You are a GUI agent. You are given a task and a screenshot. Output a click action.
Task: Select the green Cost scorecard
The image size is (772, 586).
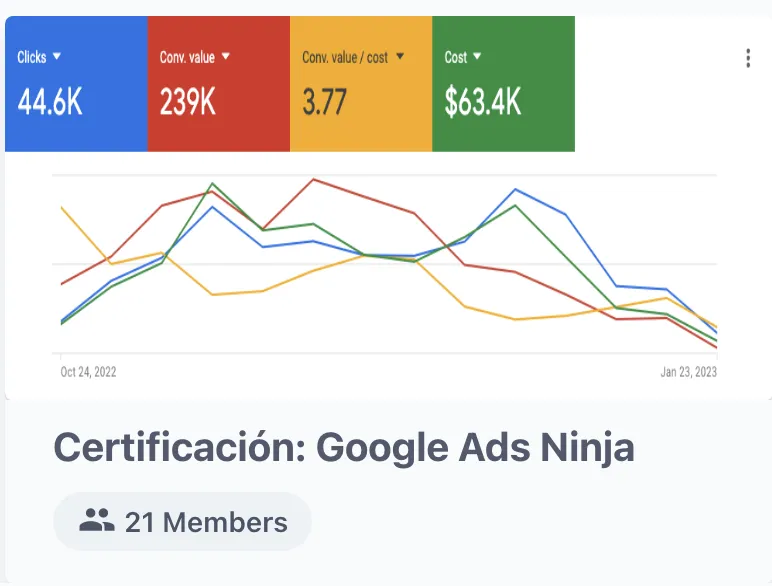pyautogui.click(x=504, y=84)
